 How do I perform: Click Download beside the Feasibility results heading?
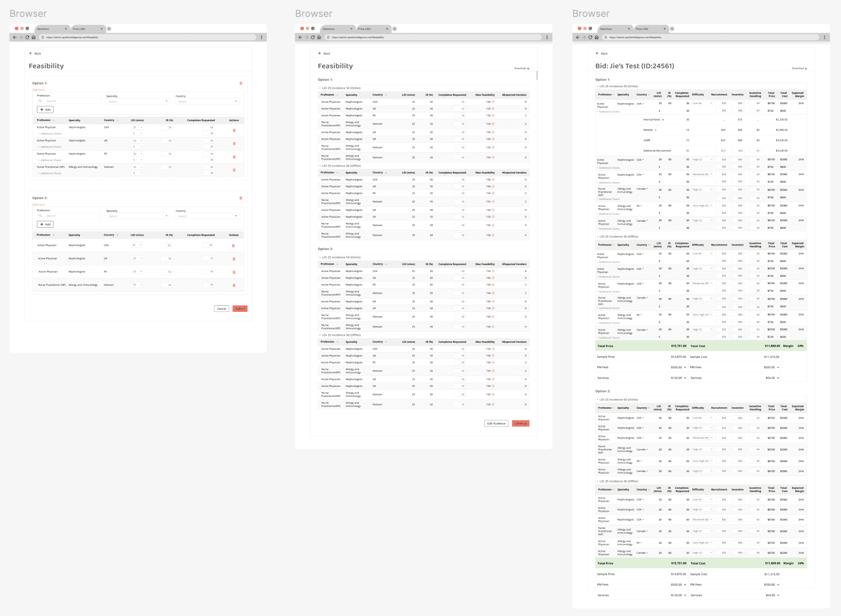(522, 69)
